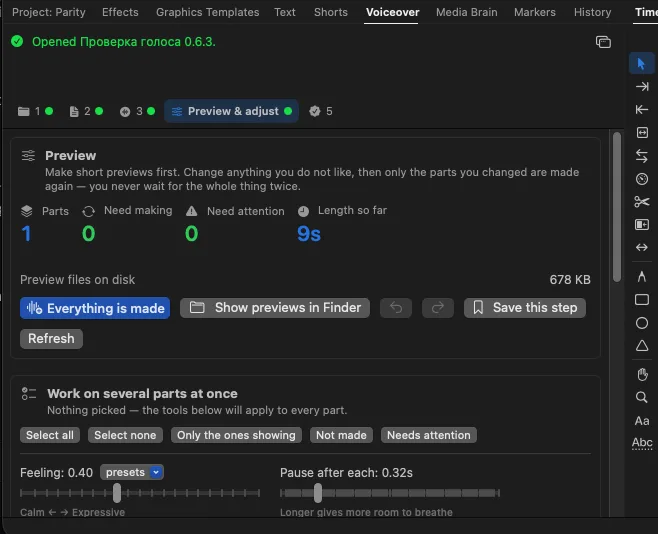This screenshot has height=534, width=658.
Task: Select the razor scissors tool
Action: point(642,202)
